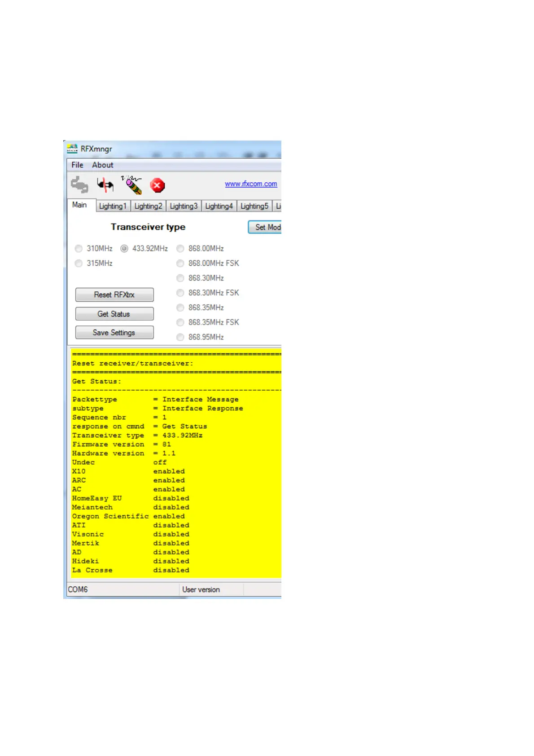Select the 868.30MHz FSK radio button
Screen dimensions: 534x756
click(180, 293)
